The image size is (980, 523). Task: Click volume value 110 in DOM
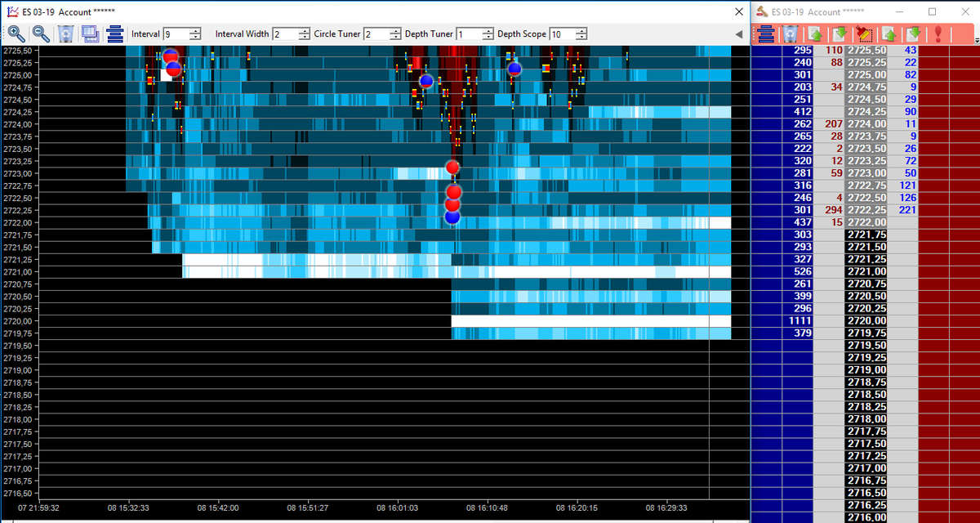tap(832, 51)
